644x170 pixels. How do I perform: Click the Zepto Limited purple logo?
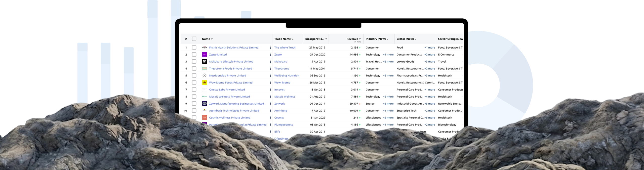click(x=205, y=54)
